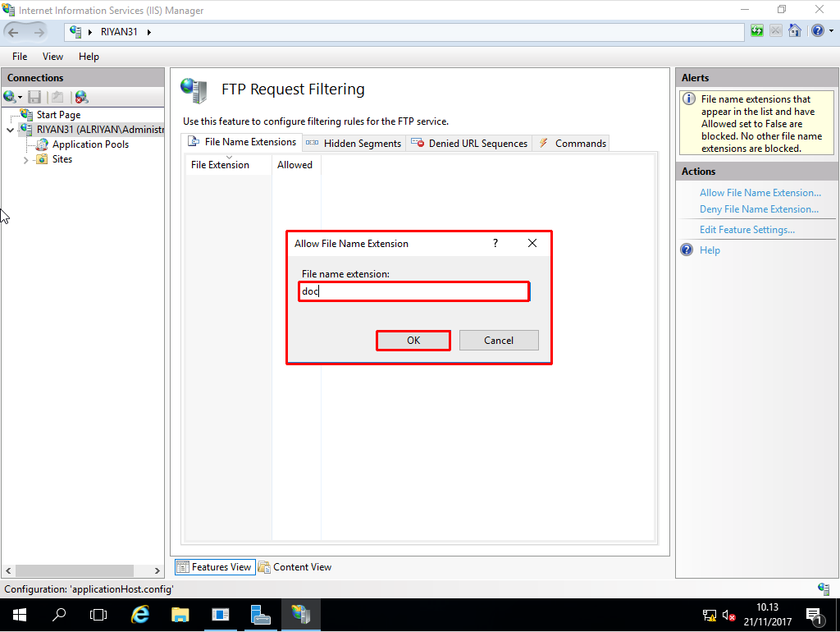Click the create new connection globe icon

click(x=9, y=97)
